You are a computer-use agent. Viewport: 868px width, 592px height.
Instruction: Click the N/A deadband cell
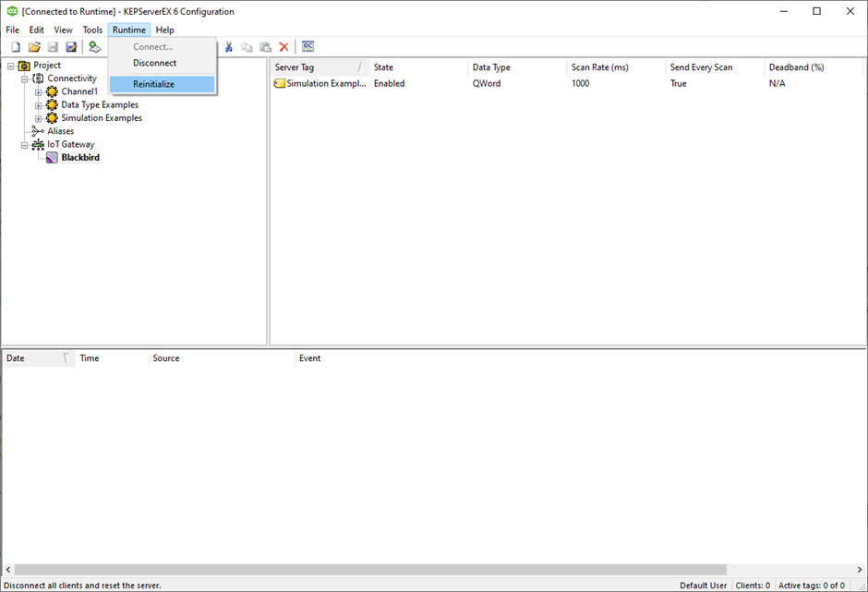coord(777,84)
